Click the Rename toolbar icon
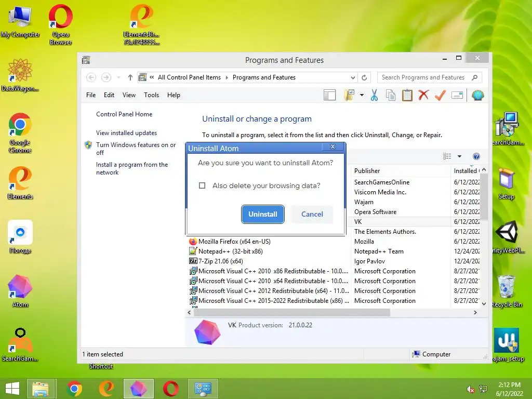 click(x=457, y=96)
